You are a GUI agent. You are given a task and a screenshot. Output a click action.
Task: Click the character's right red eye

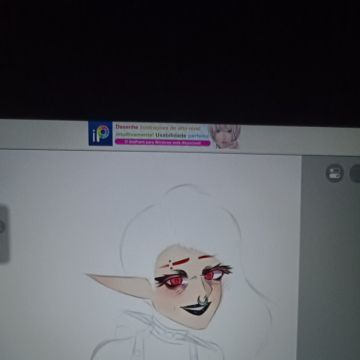(211, 275)
